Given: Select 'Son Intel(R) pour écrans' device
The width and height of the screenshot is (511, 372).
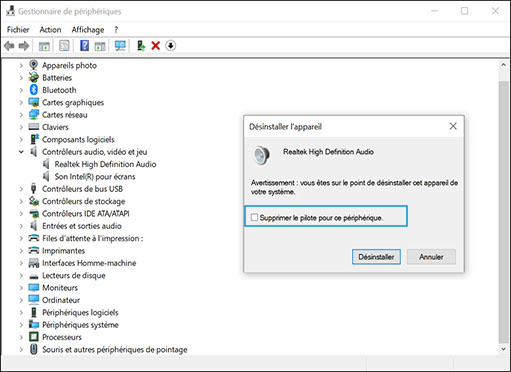Looking at the screenshot, I should 95,176.
